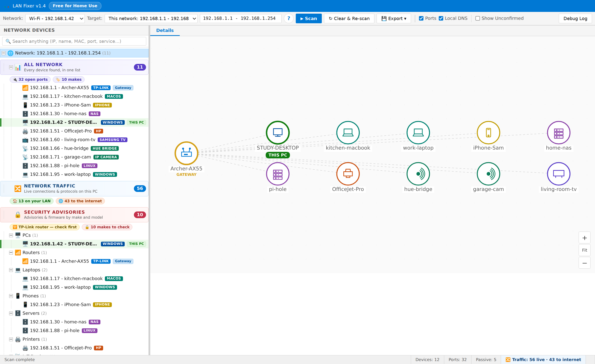Collapse the Routers group

click(x=11, y=253)
